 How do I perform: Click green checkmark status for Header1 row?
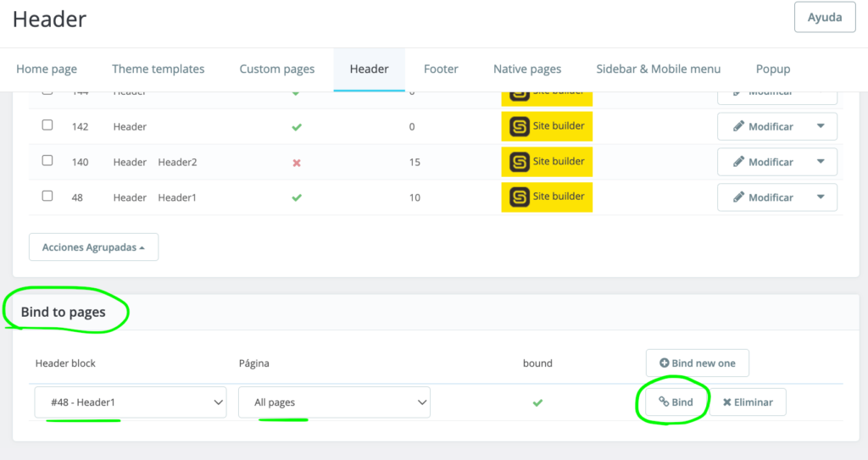[x=297, y=197]
